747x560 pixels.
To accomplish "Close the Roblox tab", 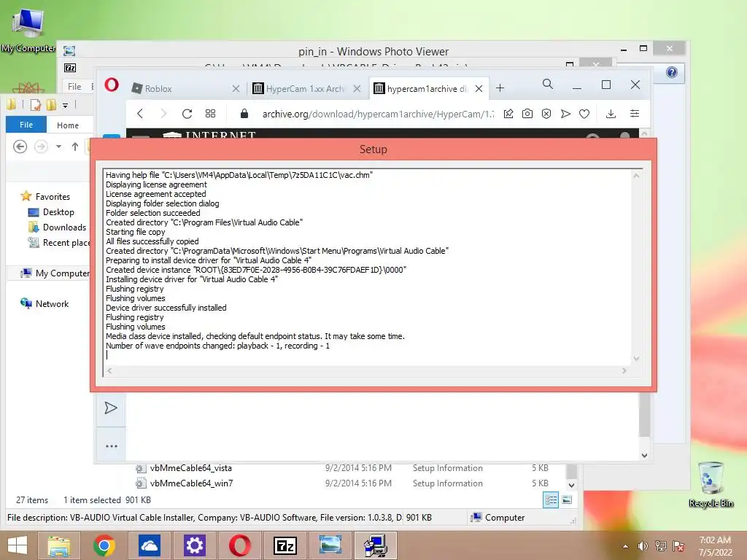I will pyautogui.click(x=236, y=88).
